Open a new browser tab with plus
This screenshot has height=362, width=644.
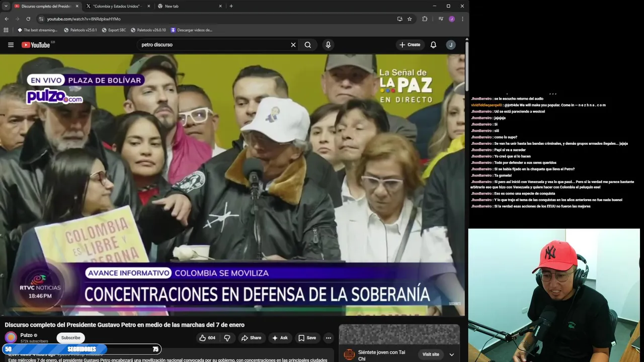point(231,6)
